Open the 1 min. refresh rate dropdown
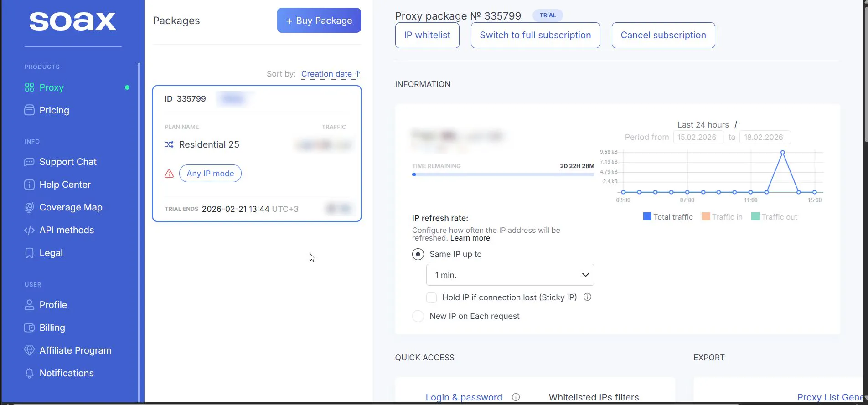 510,275
